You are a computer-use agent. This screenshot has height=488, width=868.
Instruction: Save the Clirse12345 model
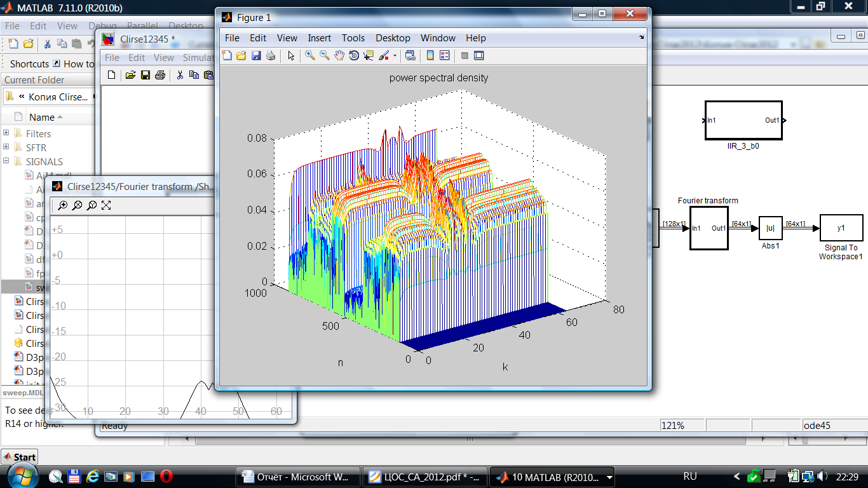[x=146, y=75]
